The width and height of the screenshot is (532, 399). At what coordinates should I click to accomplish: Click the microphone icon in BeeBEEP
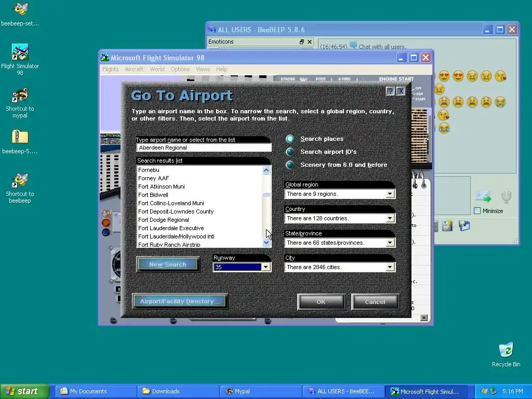(x=506, y=196)
